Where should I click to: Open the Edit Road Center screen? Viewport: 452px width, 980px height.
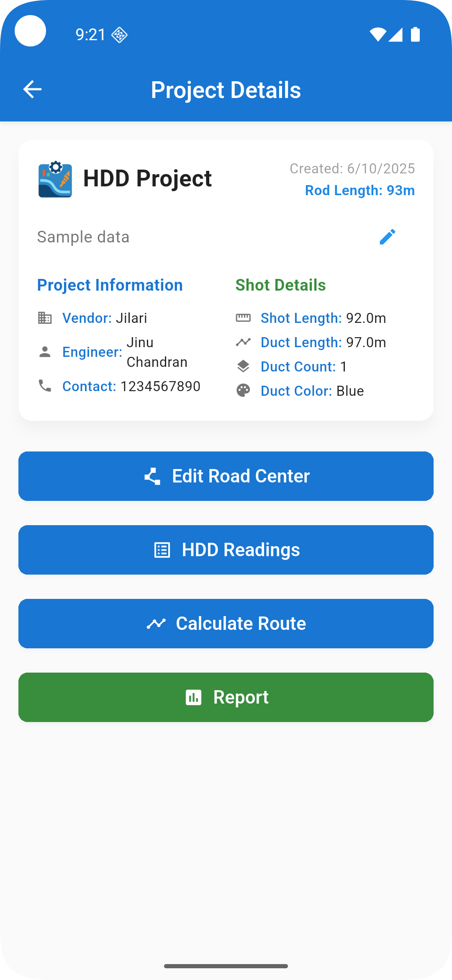tap(226, 476)
